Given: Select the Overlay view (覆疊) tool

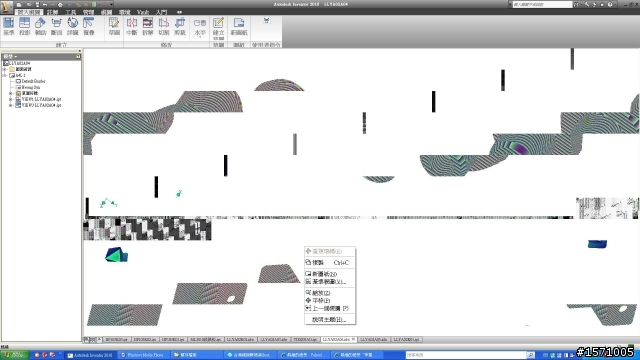Looking at the screenshot, I should pyautogui.click(x=89, y=27).
